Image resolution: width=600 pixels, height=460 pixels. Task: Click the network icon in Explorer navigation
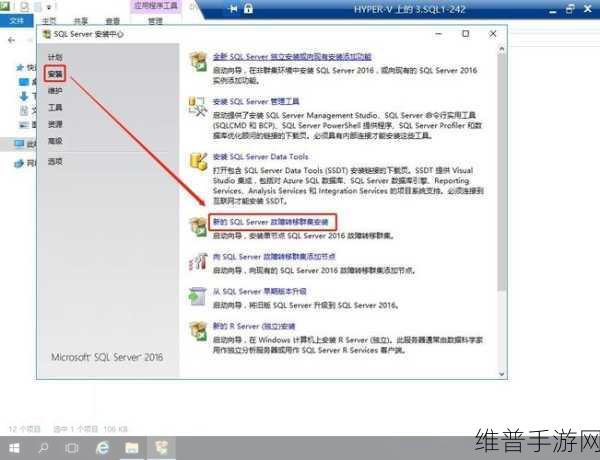[19, 164]
